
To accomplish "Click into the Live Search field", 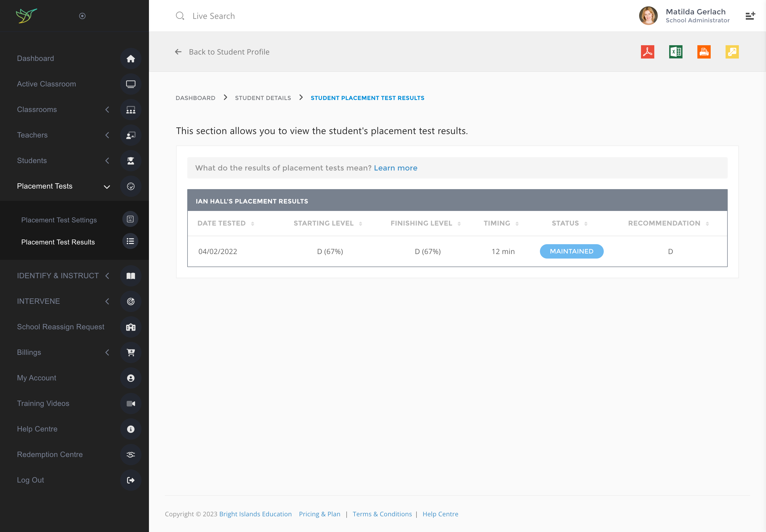I will point(213,16).
